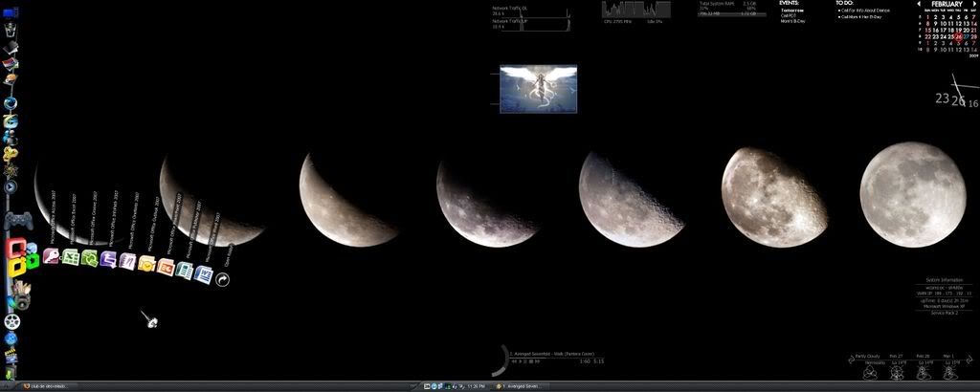This screenshot has height=392, width=980.
Task: Launch Internet Explorer from the dock
Action: click(11, 120)
